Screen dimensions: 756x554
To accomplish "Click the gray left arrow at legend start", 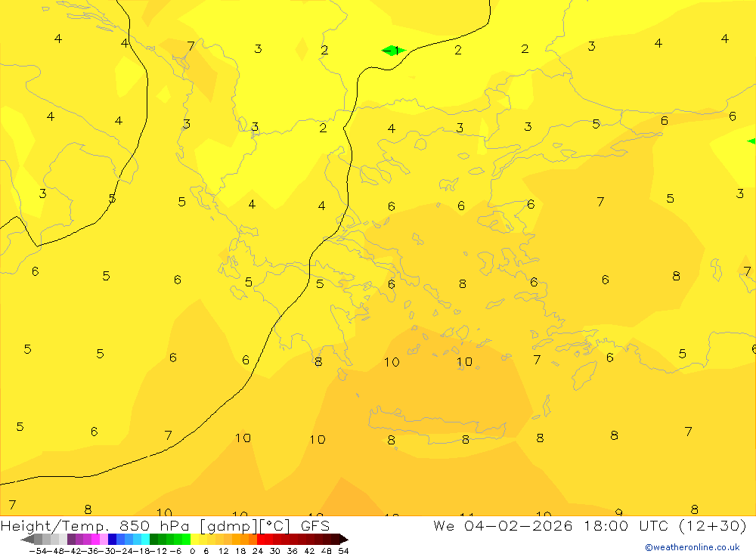I will click(x=27, y=539).
